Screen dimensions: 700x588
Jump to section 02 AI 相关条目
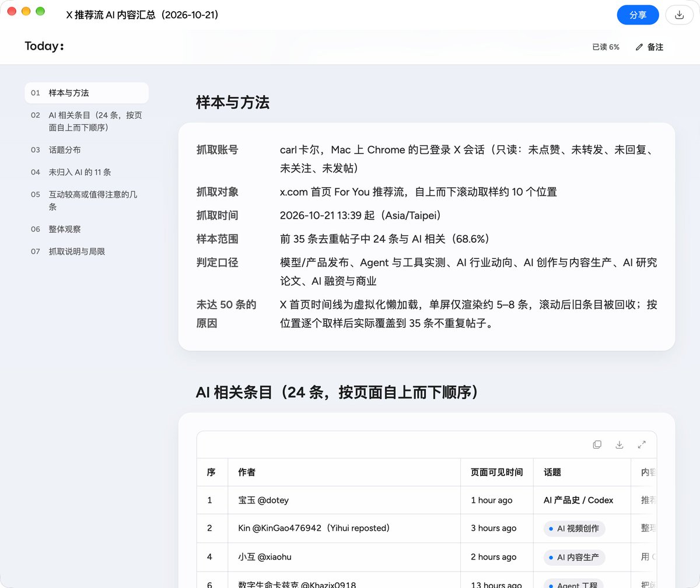point(86,121)
